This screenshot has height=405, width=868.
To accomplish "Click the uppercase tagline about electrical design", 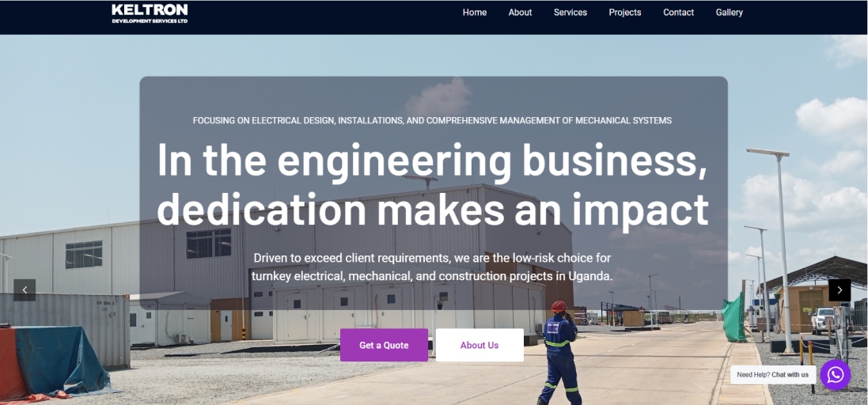I will [x=432, y=120].
